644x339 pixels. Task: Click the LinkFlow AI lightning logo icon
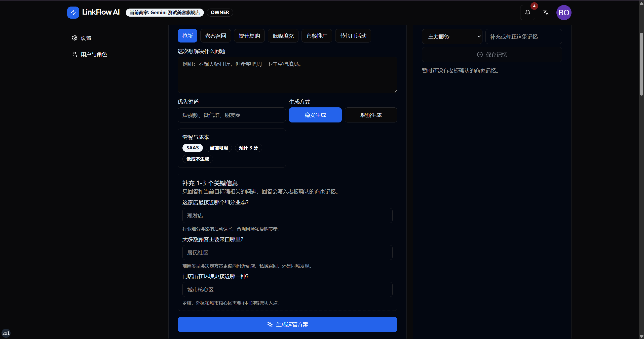(x=73, y=13)
